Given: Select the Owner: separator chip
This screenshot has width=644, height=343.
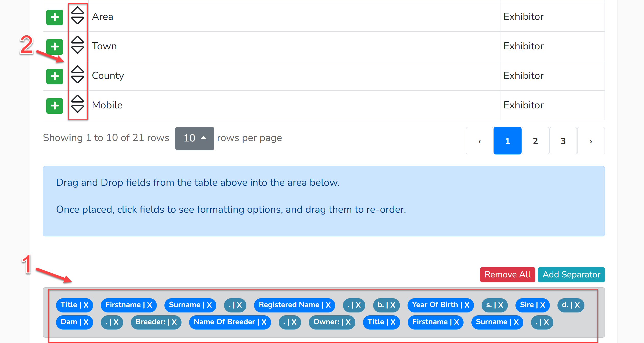Looking at the screenshot, I should click(x=332, y=322).
